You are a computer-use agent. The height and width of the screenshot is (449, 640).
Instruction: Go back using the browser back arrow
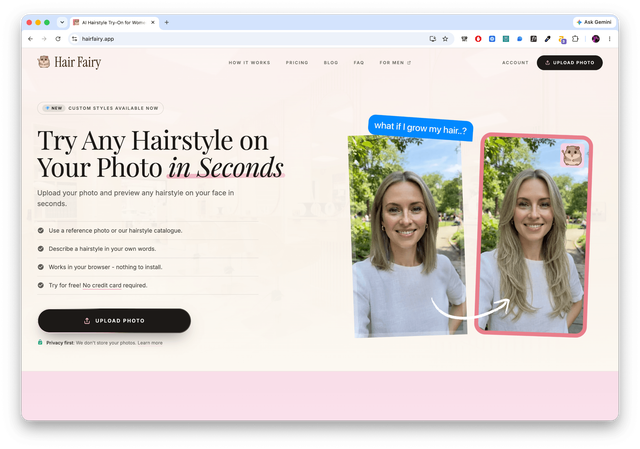pos(30,39)
